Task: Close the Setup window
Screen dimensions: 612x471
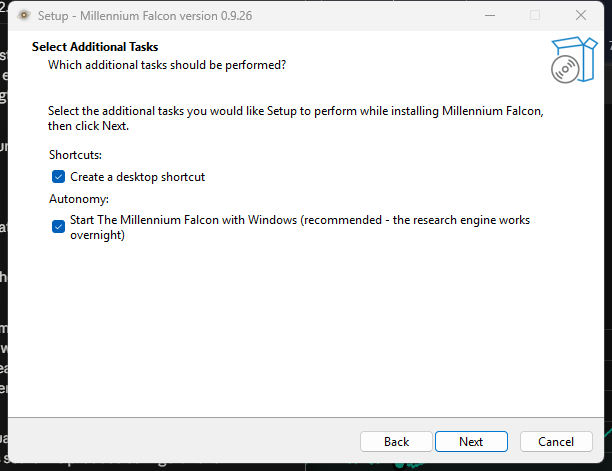Action: (581, 16)
